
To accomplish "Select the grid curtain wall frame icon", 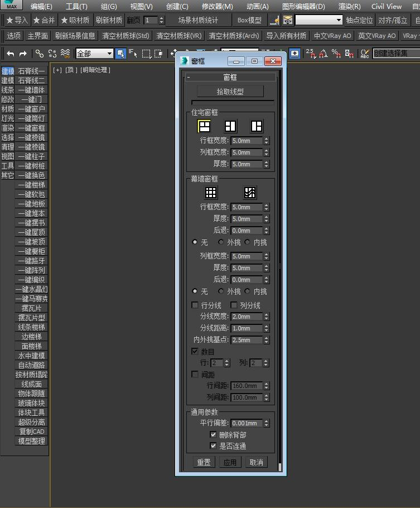I will coord(211,193).
